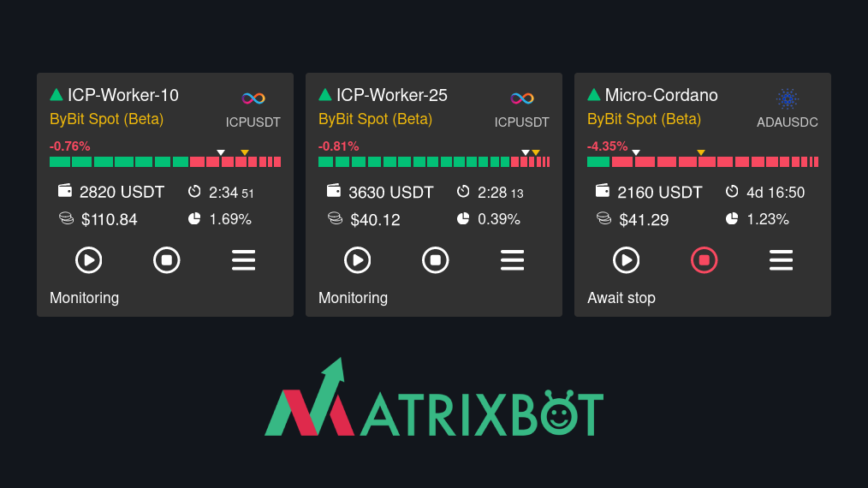Viewport: 868px width, 488px height.
Task: Click the ICP infinity logo on ICP-Worker-10
Action: [253, 98]
